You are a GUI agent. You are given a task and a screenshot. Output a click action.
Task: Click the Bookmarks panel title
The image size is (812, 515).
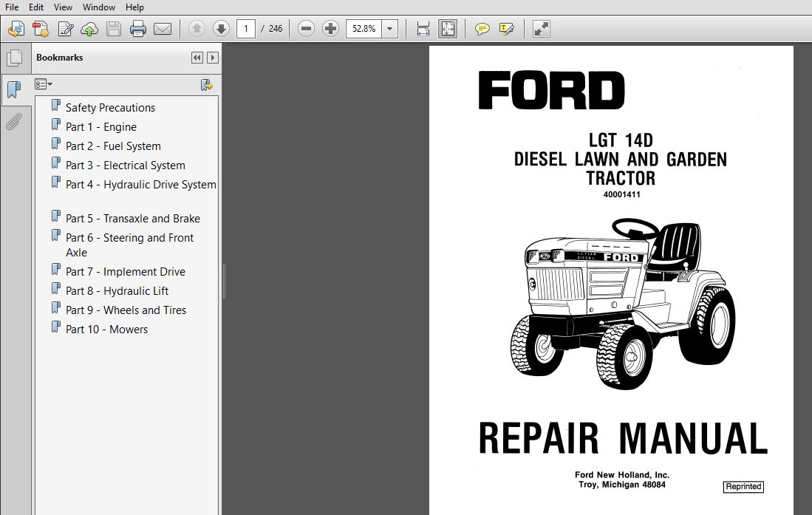[x=60, y=58]
